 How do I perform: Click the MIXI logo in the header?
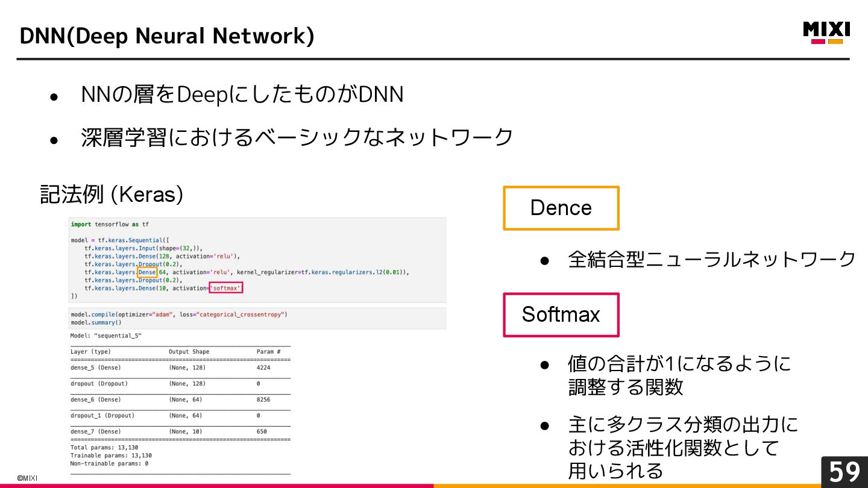(x=826, y=33)
